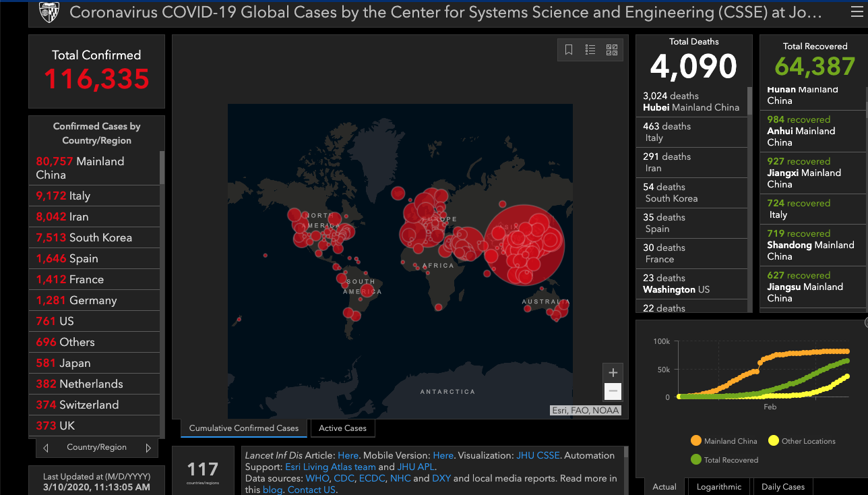
Task: Select Italy in the confirmed cases list
Action: (x=79, y=196)
